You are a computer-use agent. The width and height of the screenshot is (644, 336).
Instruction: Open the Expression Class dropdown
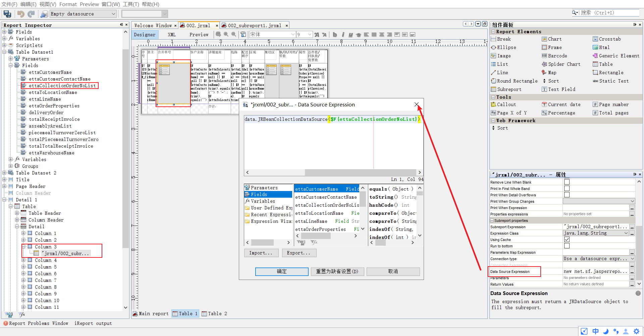click(626, 233)
